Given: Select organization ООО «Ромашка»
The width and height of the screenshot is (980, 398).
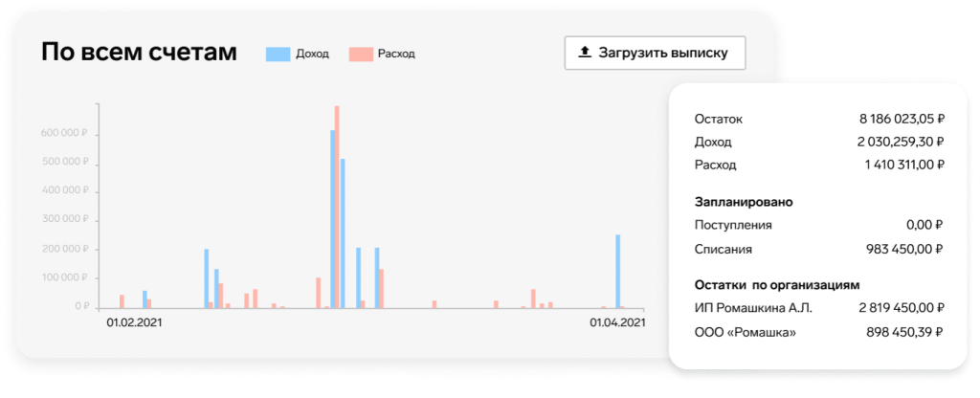Looking at the screenshot, I should coord(745,332).
